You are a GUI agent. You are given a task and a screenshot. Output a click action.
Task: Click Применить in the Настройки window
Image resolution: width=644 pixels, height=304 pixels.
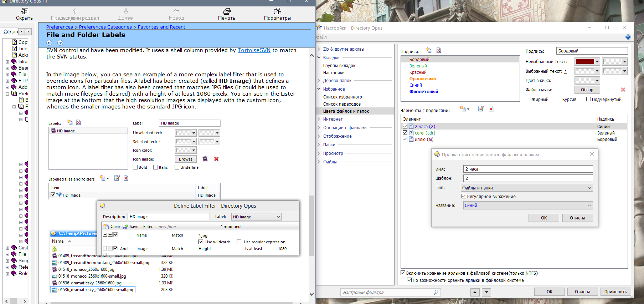click(615, 292)
